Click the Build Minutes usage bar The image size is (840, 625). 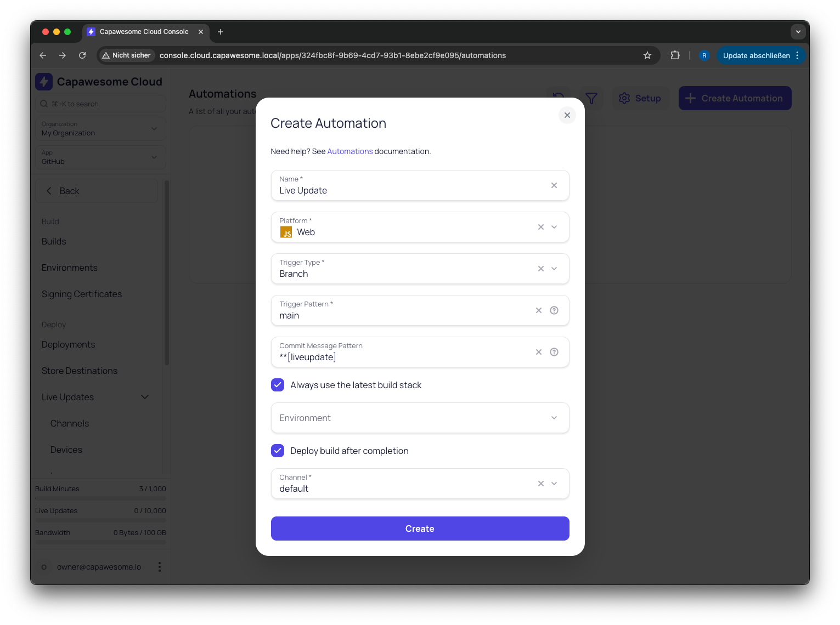click(x=100, y=498)
